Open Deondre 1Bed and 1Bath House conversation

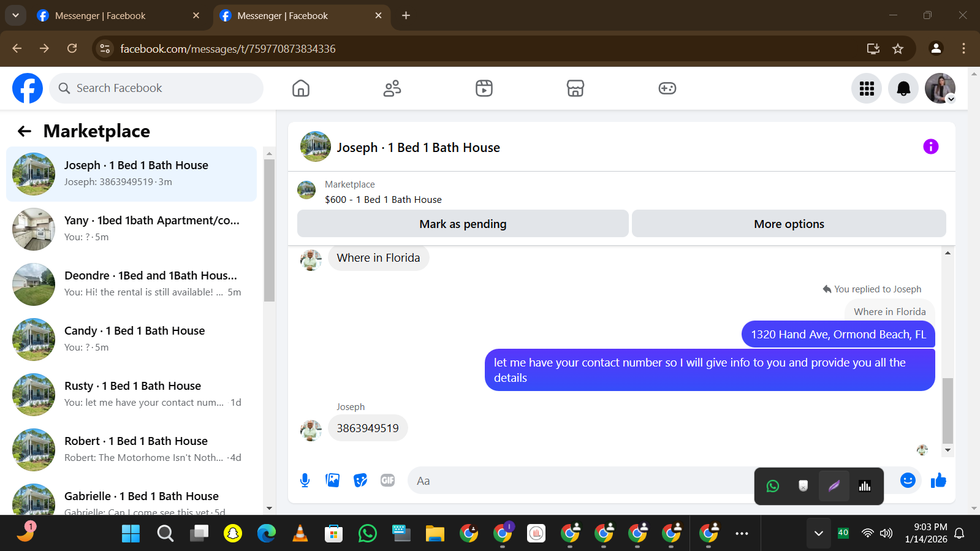point(132,284)
